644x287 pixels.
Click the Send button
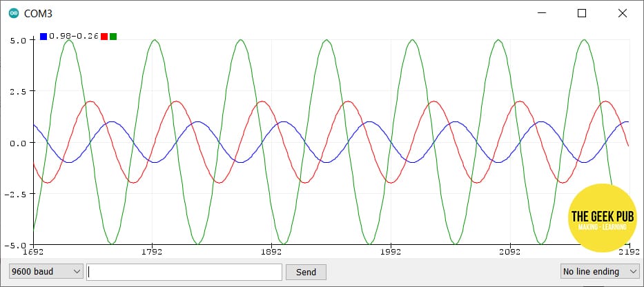click(x=306, y=272)
